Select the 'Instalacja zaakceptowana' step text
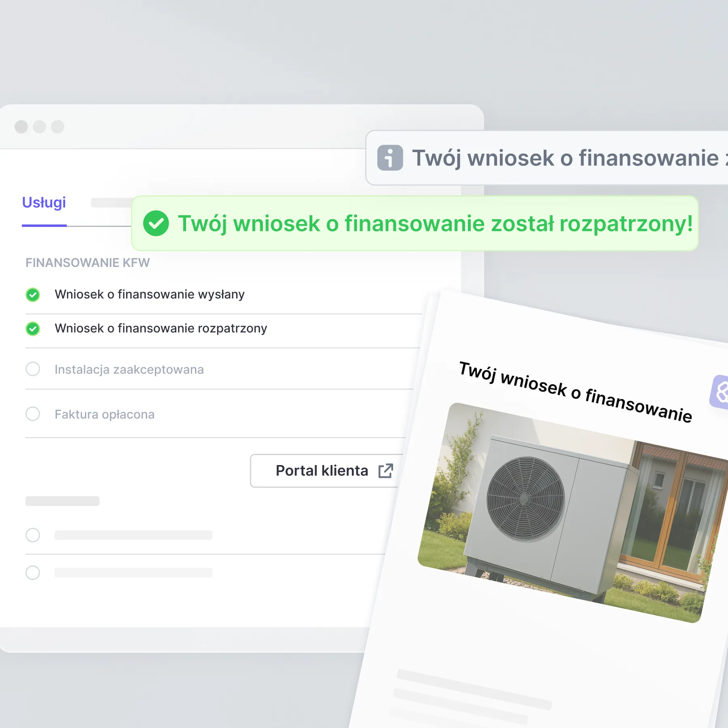The width and height of the screenshot is (728, 728). (129, 370)
